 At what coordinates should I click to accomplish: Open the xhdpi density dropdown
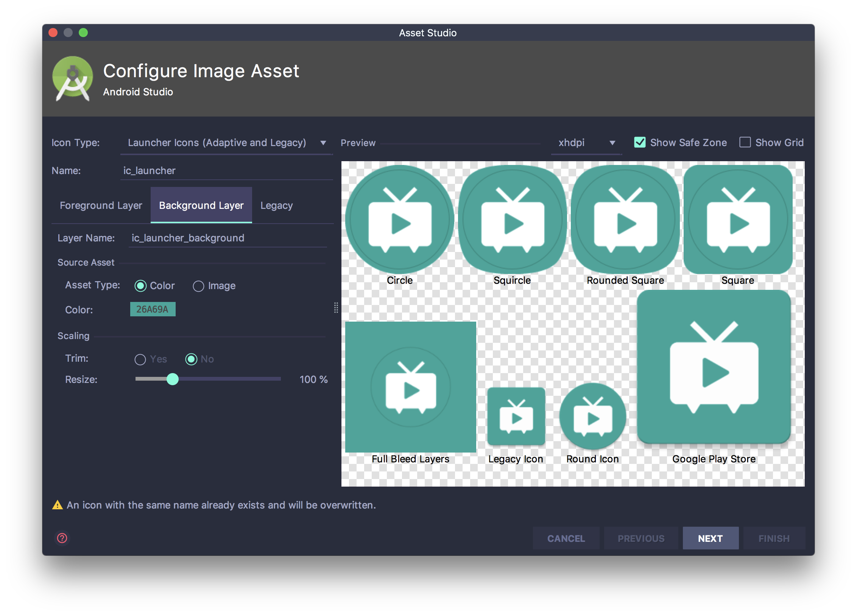pyautogui.click(x=586, y=143)
